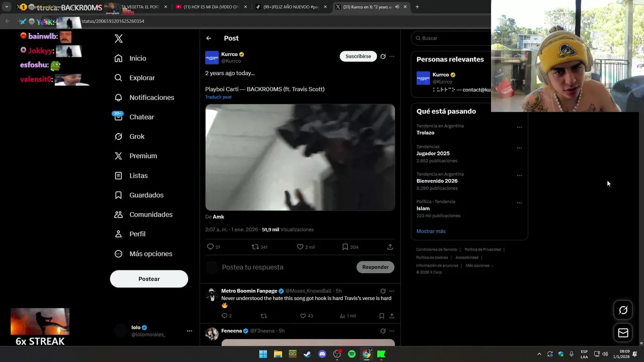Image resolution: width=644 pixels, height=362 pixels.
Task: Open Islam trend
Action: [x=423, y=208]
